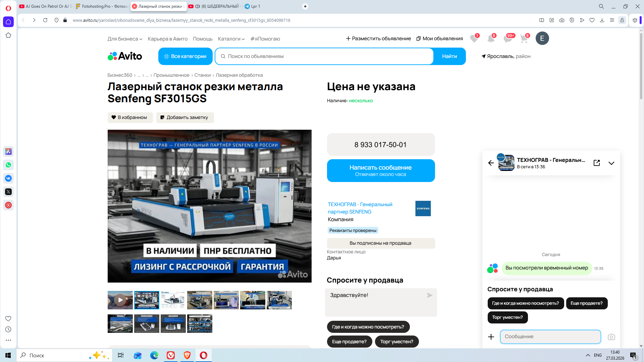Open shopping cart icon

524,39
